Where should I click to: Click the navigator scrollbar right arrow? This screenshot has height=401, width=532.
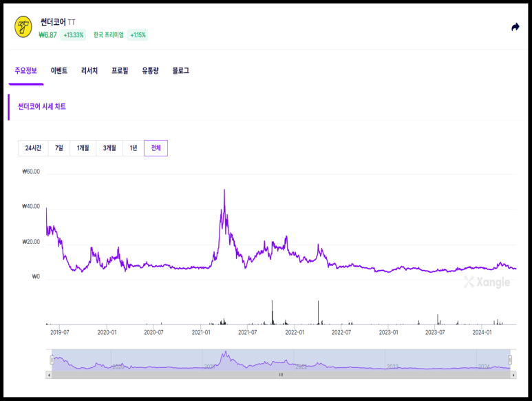tap(513, 375)
